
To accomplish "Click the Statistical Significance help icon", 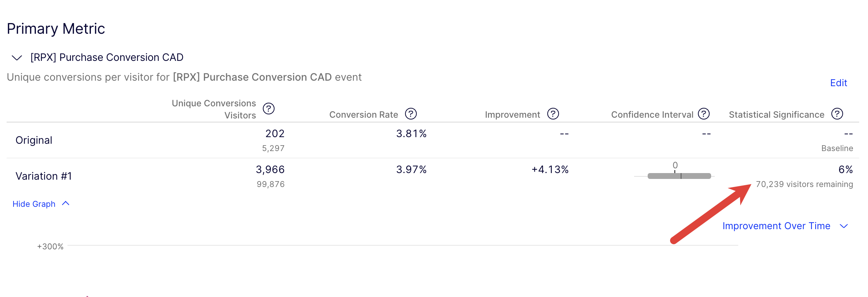I will tap(837, 114).
